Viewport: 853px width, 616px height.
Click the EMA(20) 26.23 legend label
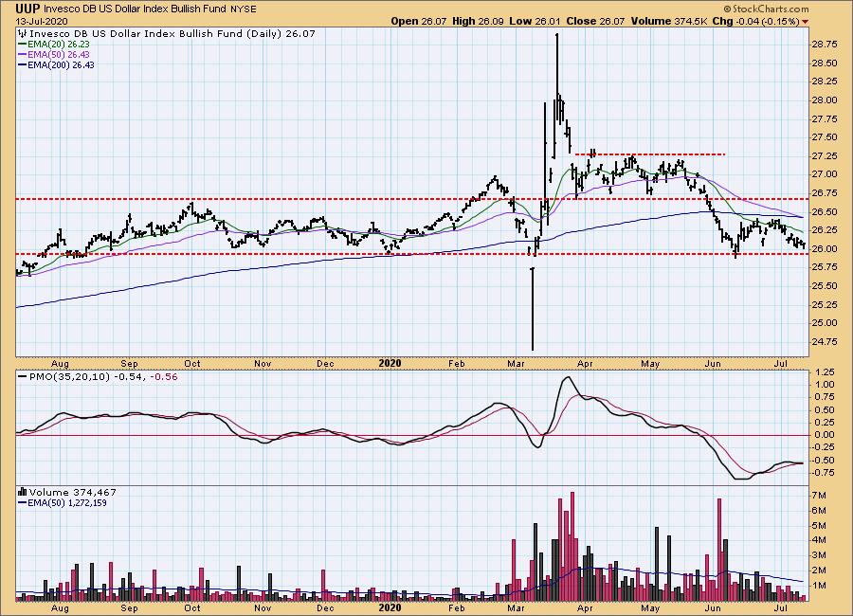click(x=59, y=45)
